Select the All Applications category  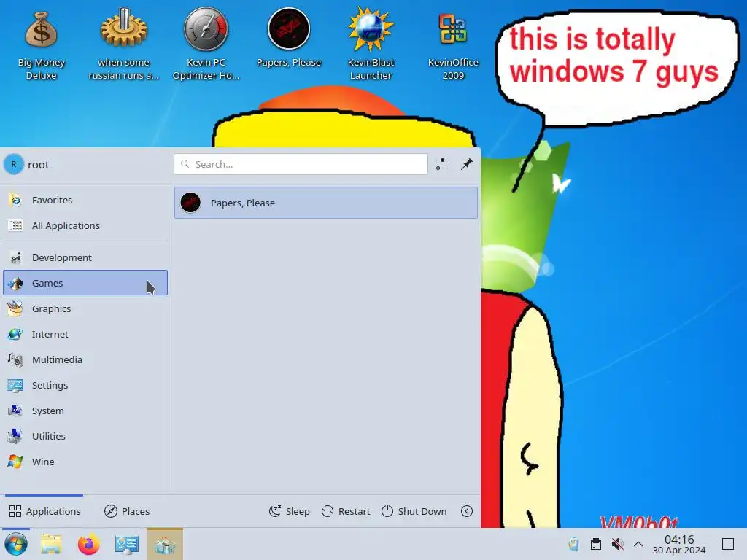(85, 226)
